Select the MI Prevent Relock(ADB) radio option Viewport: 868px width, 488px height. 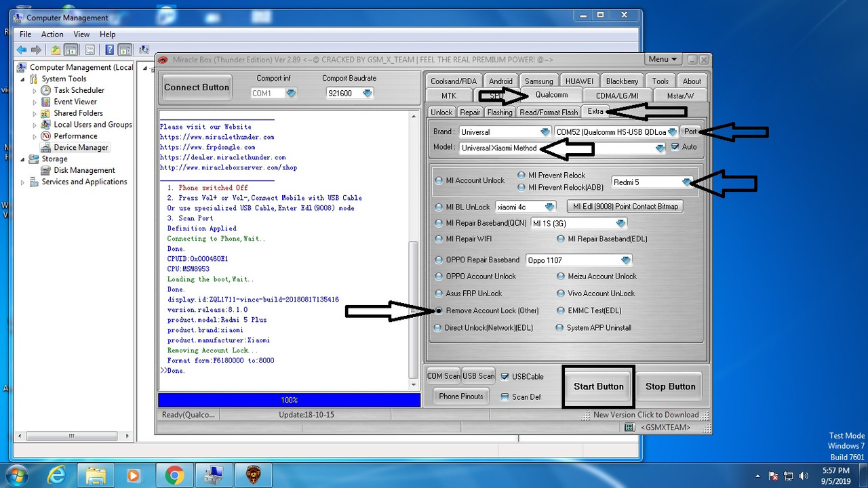point(521,187)
